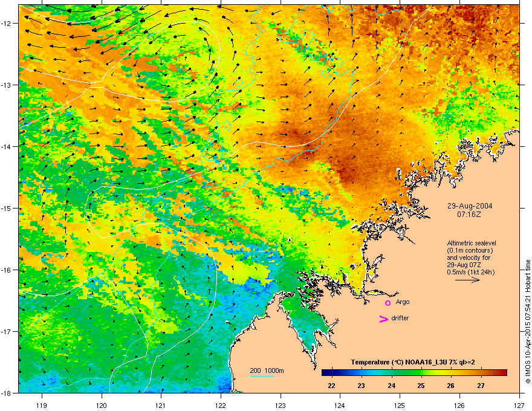Click the date text 29-Aug-2004
The width and height of the screenshot is (532, 411).
tap(470, 206)
